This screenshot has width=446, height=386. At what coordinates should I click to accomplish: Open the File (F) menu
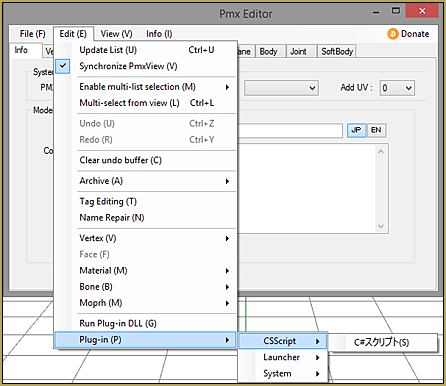[x=32, y=34]
